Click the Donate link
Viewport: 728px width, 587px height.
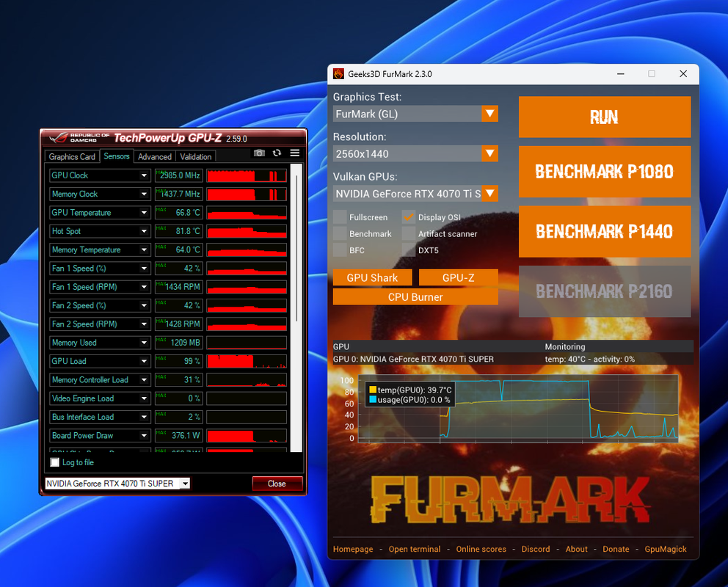click(x=616, y=549)
